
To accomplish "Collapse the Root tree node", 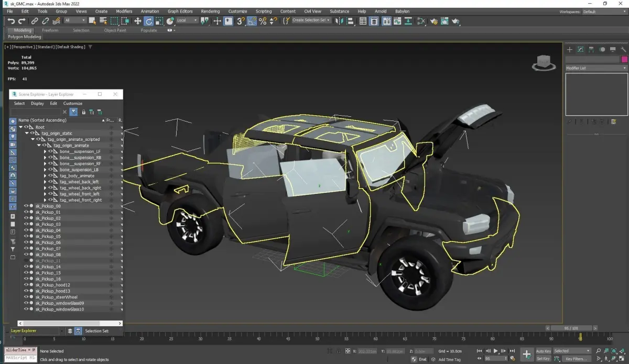I will tap(21, 127).
